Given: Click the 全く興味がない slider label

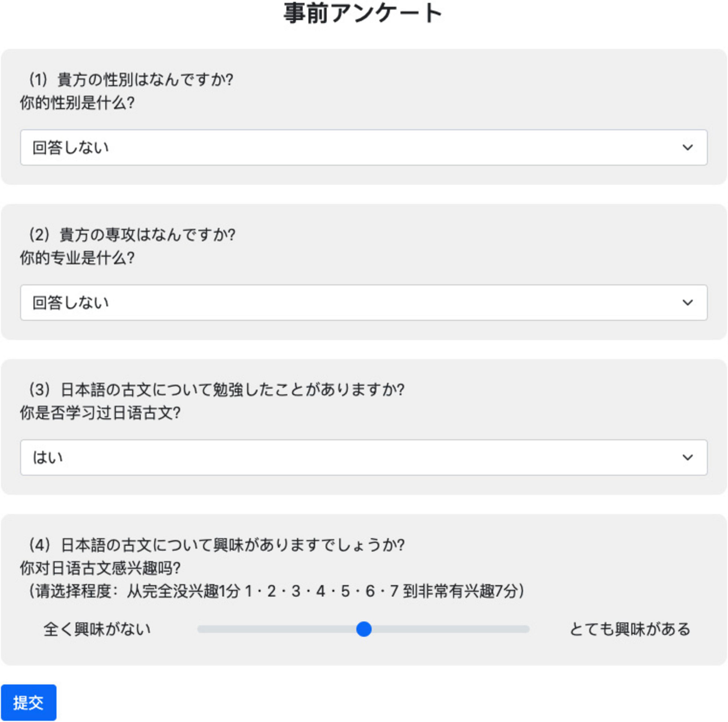Looking at the screenshot, I should [x=97, y=629].
